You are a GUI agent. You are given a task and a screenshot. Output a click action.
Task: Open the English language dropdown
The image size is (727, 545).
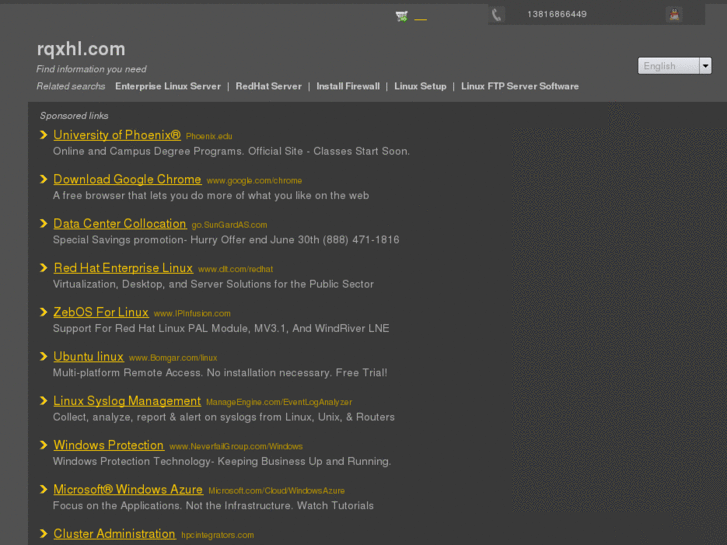tap(674, 66)
